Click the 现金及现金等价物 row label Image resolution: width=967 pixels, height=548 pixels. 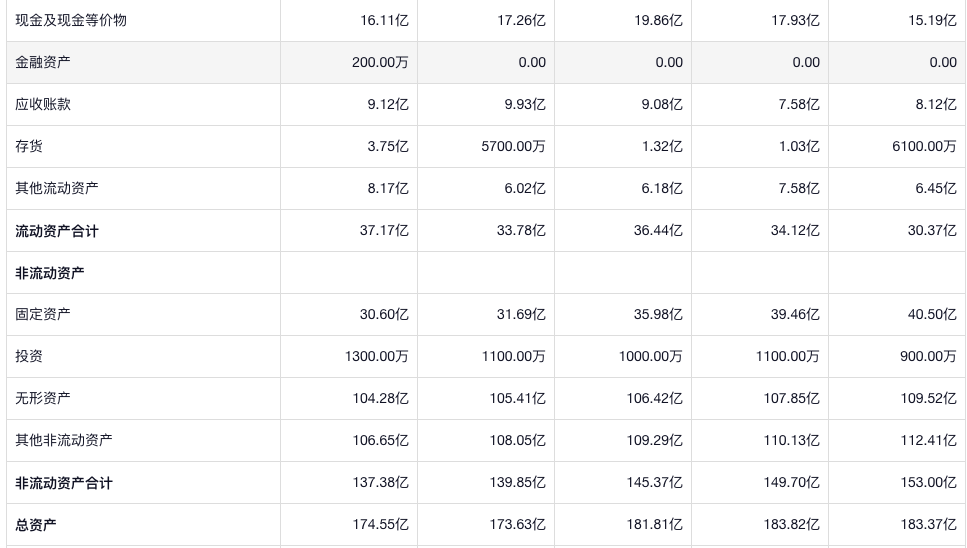click(x=71, y=20)
